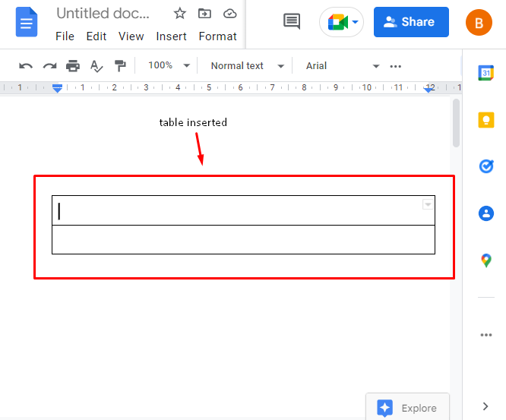Open Google Keep side panel
The image size is (506, 420).
tap(486, 120)
